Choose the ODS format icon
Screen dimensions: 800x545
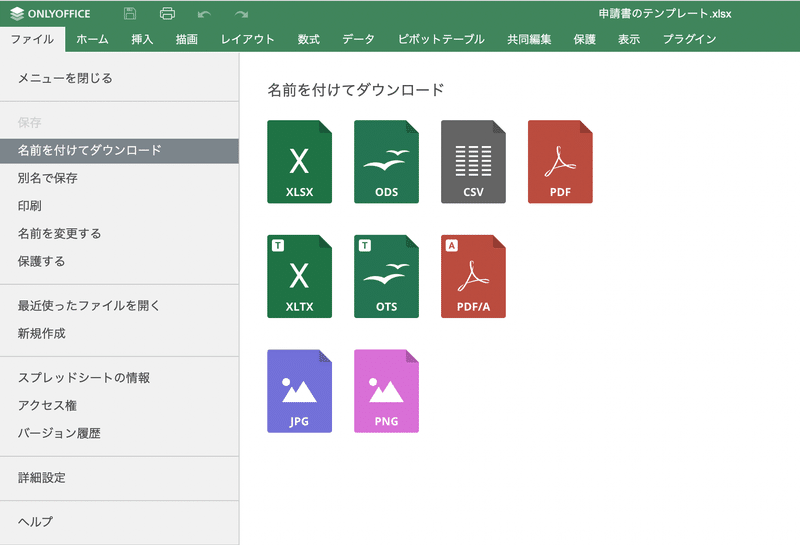coord(386,162)
